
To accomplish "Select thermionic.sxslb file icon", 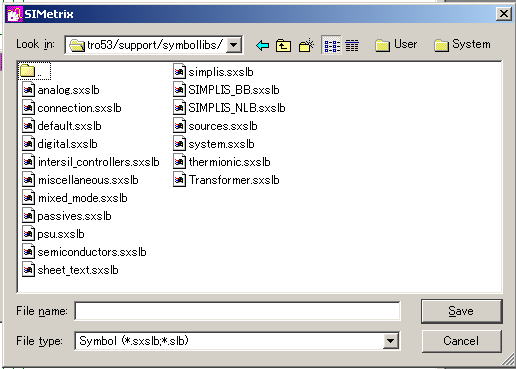I will (179, 162).
